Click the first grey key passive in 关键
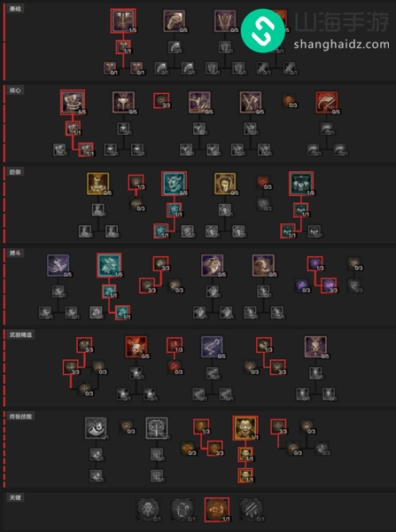 [x=148, y=510]
